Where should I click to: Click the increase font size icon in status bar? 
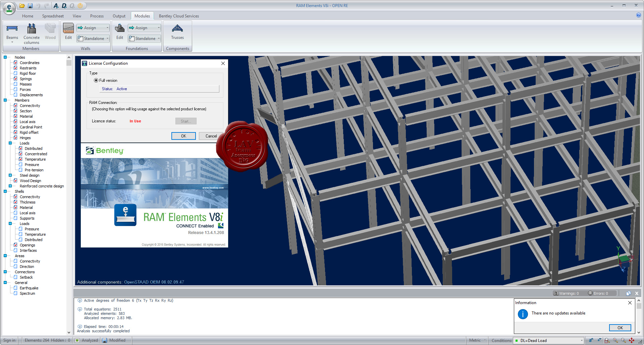tap(591, 340)
